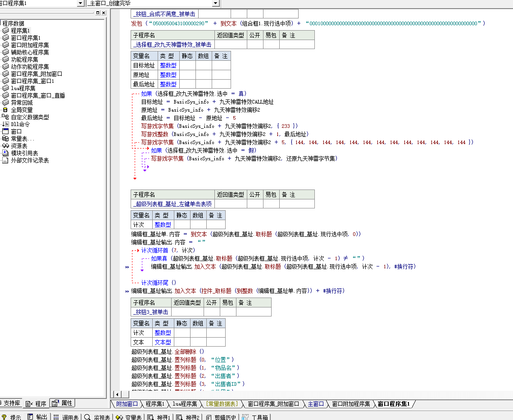Click the 监视表 magnifier icon
Viewport: 513px width, 420px height.
(x=87, y=417)
